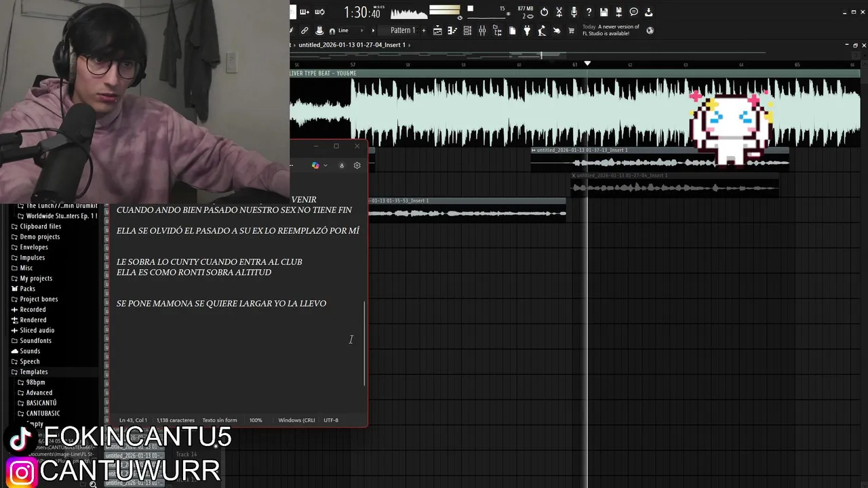Open Notepad settings gear icon

pos(357,165)
